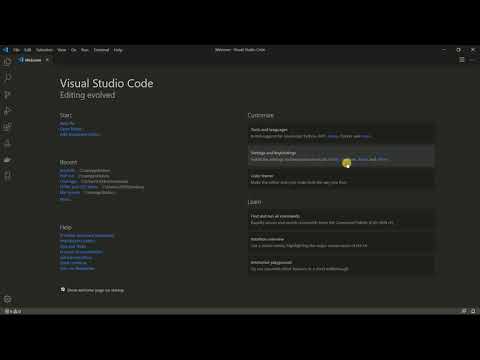
Task: Open the Docker whale view in activity bar
Action: tap(7, 160)
